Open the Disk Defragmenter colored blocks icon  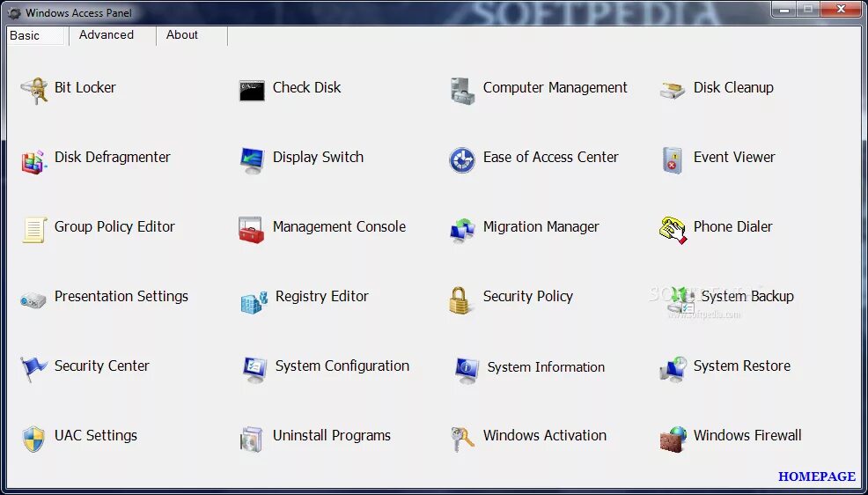pos(33,162)
